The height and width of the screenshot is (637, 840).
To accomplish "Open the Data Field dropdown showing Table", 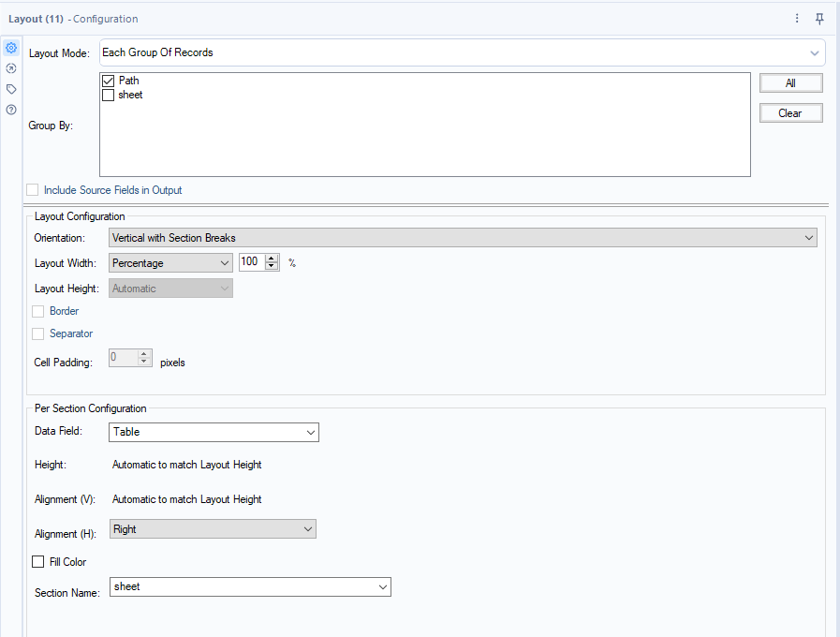I will 311,432.
